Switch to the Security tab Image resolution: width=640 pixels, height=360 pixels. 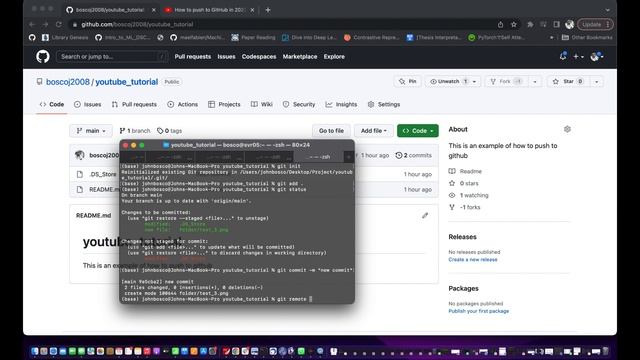299,104
